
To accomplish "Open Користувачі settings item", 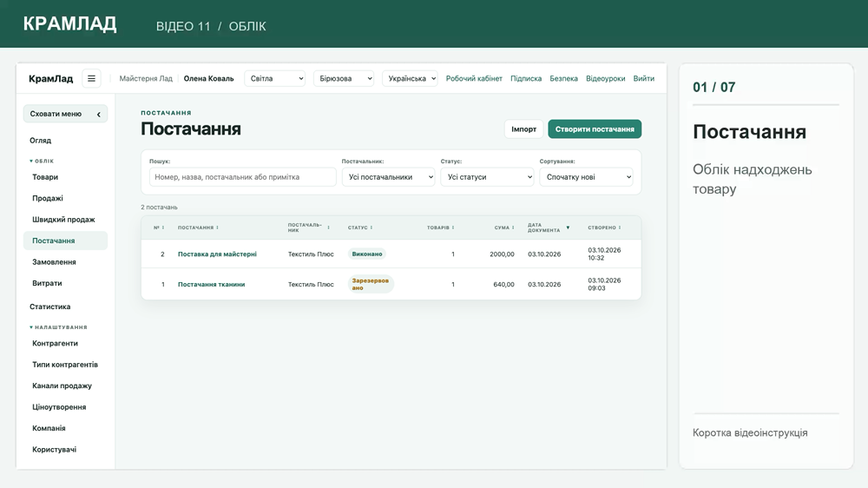I will [54, 450].
